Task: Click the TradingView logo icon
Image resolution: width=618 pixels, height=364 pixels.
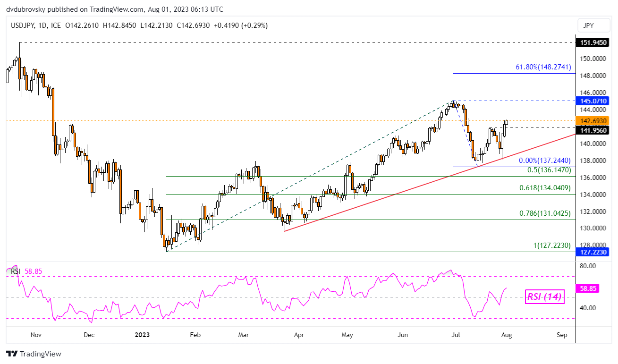Action: [12, 354]
